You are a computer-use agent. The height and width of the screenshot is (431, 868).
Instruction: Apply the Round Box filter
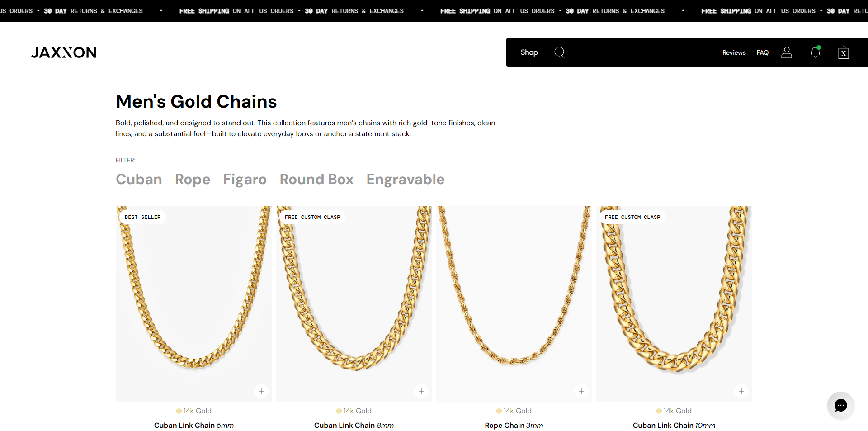pyautogui.click(x=316, y=180)
